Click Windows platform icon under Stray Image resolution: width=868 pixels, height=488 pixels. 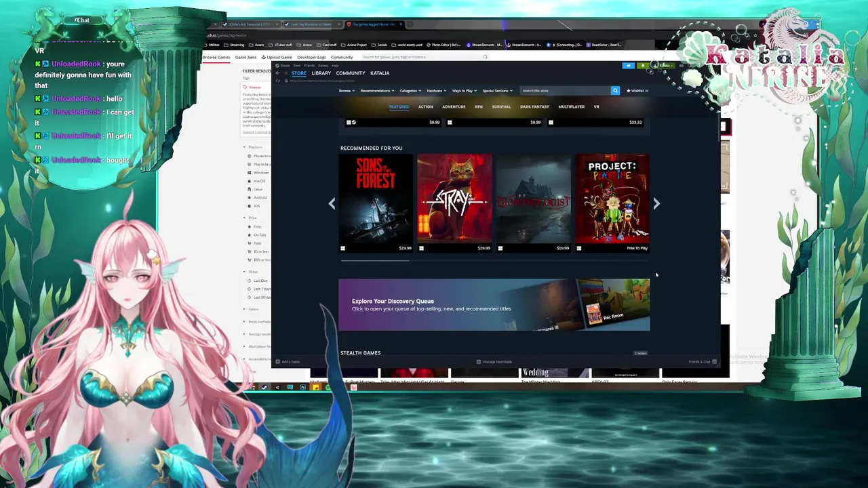point(421,248)
